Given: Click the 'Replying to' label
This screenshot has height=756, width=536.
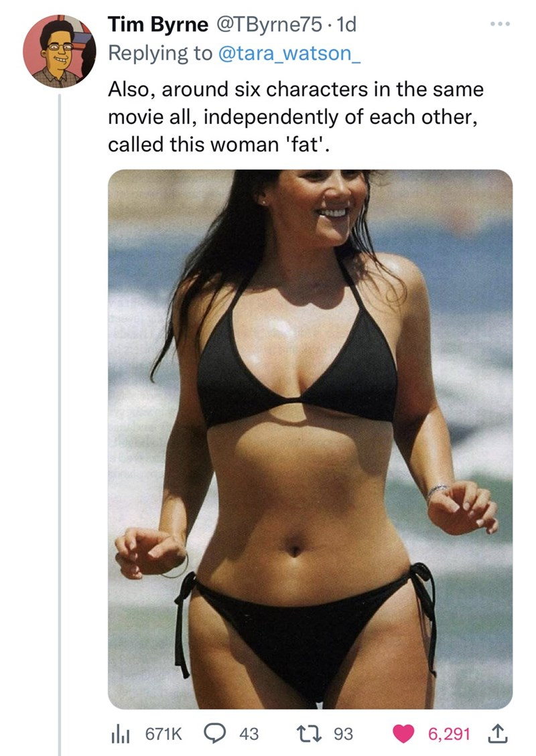Looking at the screenshot, I should tap(161, 53).
